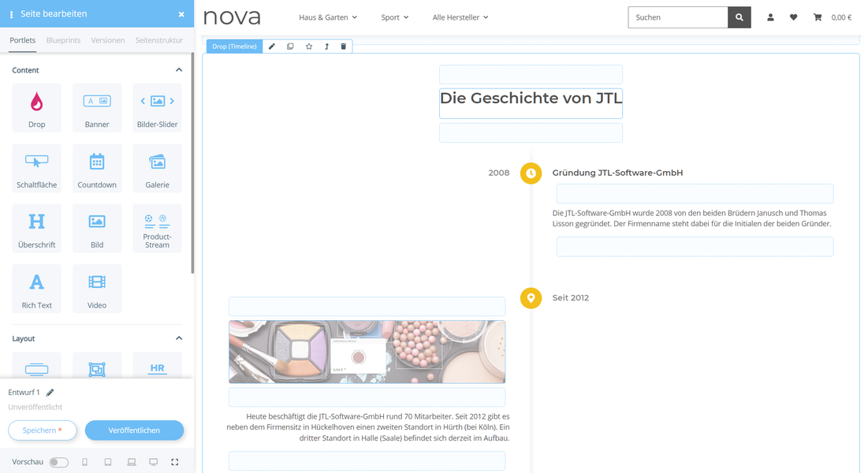Click the Drop (Timeline) label
This screenshot has width=868, height=473.
(234, 47)
